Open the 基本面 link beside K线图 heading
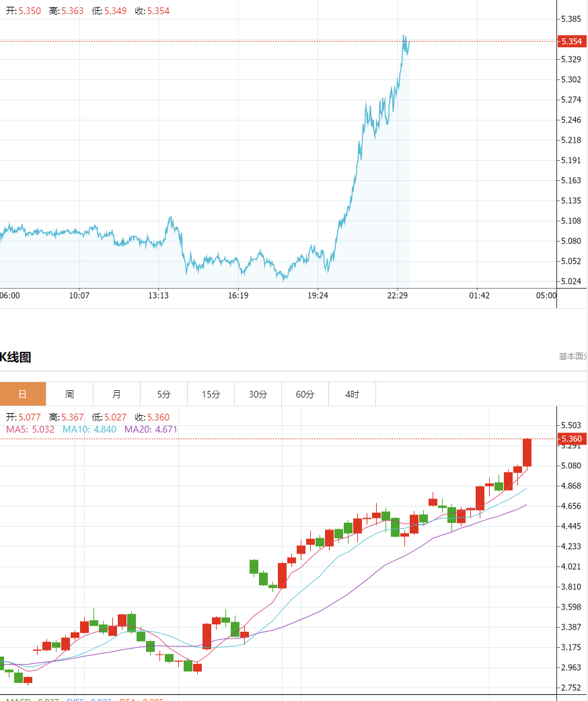The image size is (588, 701). [573, 357]
